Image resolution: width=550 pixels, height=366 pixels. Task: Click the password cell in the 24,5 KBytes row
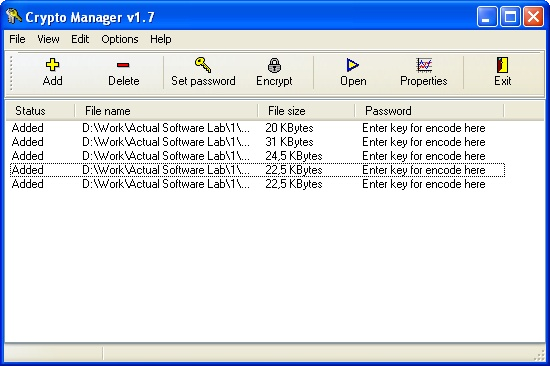click(x=424, y=156)
